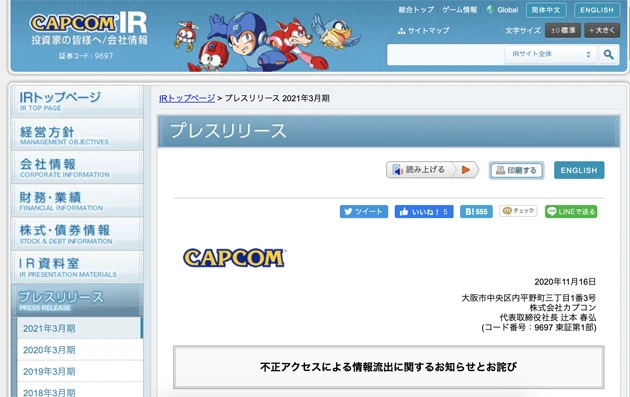Switch to 简体中文 language
Viewport: 630px width, 397px height.
pyautogui.click(x=546, y=10)
